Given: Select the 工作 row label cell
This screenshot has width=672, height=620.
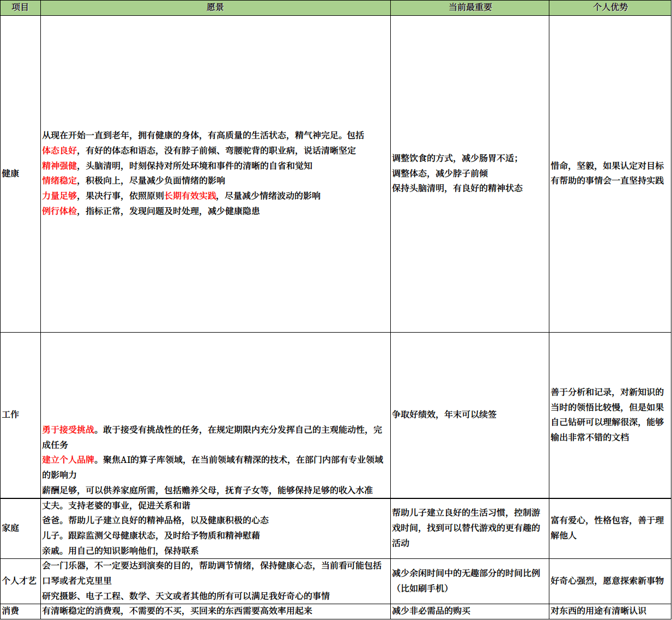Looking at the screenshot, I should (20, 414).
